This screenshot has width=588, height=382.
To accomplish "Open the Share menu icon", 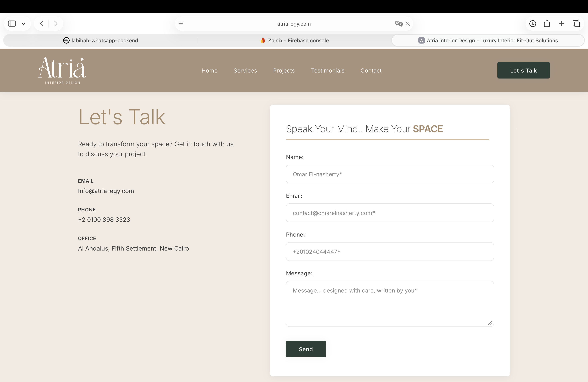I will click(547, 23).
